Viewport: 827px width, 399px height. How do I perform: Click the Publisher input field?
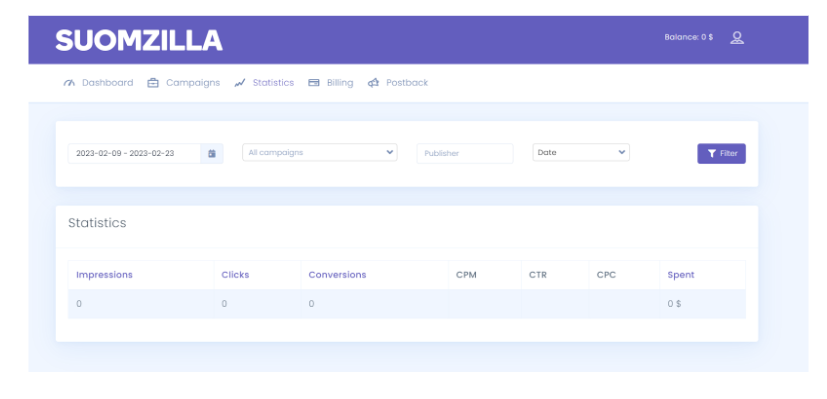pyautogui.click(x=465, y=153)
